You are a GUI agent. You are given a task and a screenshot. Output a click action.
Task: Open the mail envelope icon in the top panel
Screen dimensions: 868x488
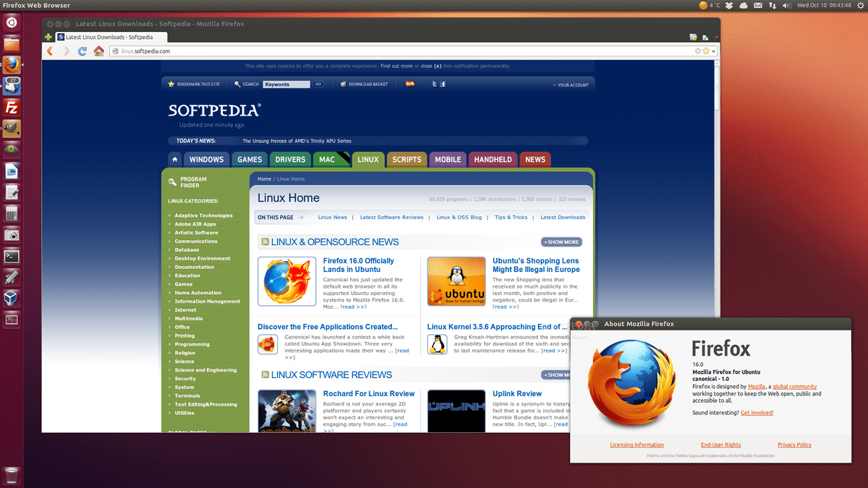pyautogui.click(x=758, y=6)
